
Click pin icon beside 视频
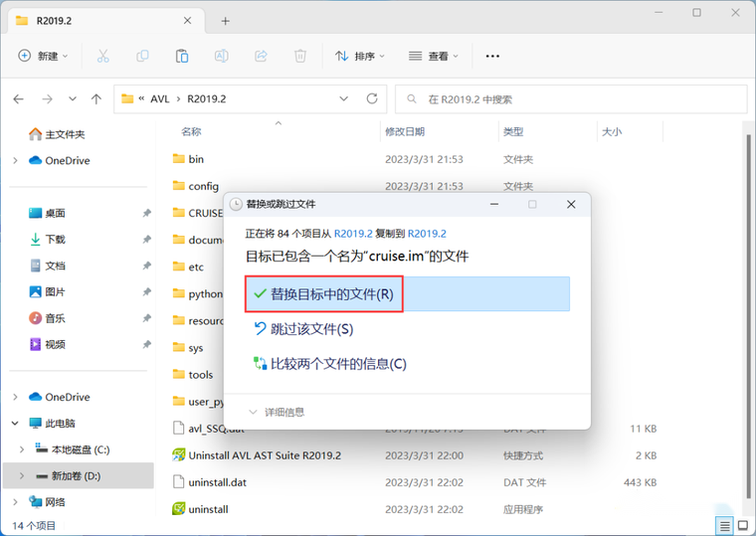(x=146, y=344)
